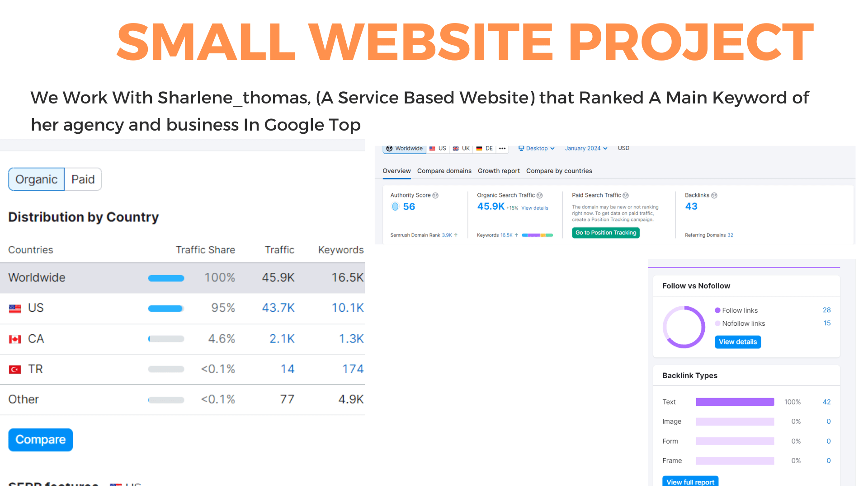
Task: Switch to the Compare domains tab
Action: click(443, 171)
